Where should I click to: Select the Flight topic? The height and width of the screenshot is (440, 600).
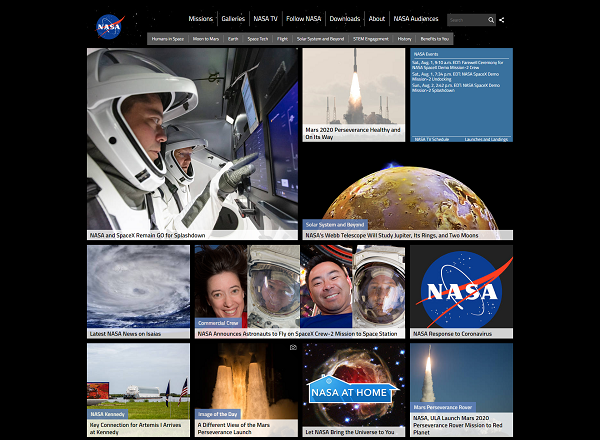tap(282, 39)
